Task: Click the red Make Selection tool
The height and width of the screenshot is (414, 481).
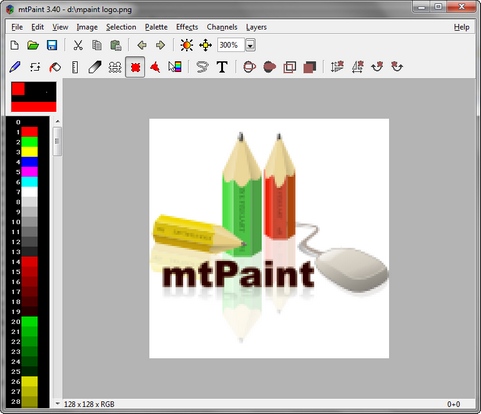Action: 135,67
